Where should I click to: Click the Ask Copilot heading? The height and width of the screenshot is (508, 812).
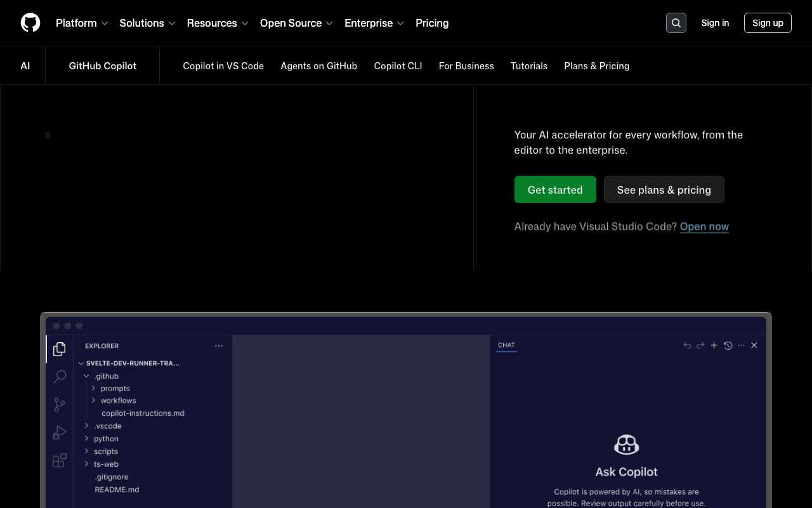pyautogui.click(x=626, y=472)
